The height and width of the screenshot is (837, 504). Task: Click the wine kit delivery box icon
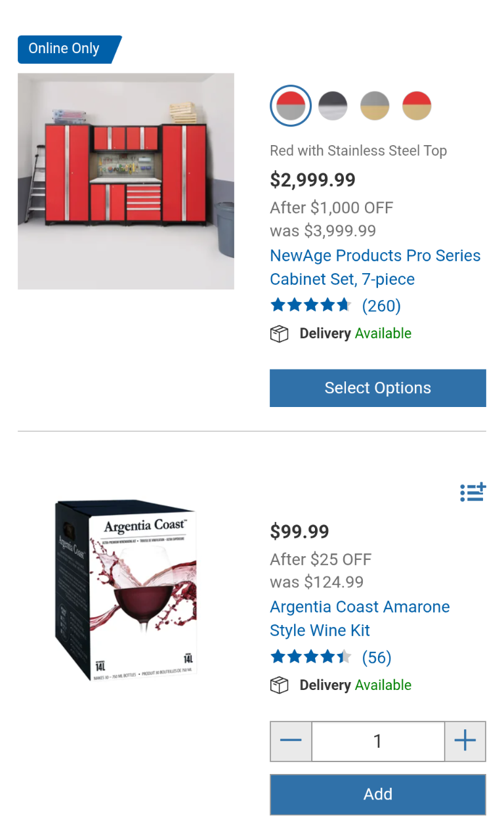[x=280, y=685]
